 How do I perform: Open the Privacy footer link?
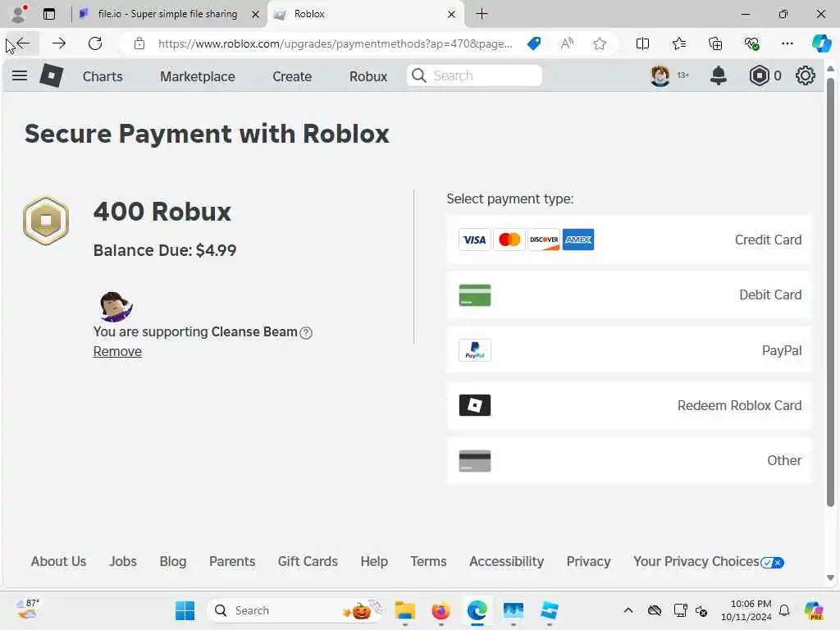coord(588,561)
